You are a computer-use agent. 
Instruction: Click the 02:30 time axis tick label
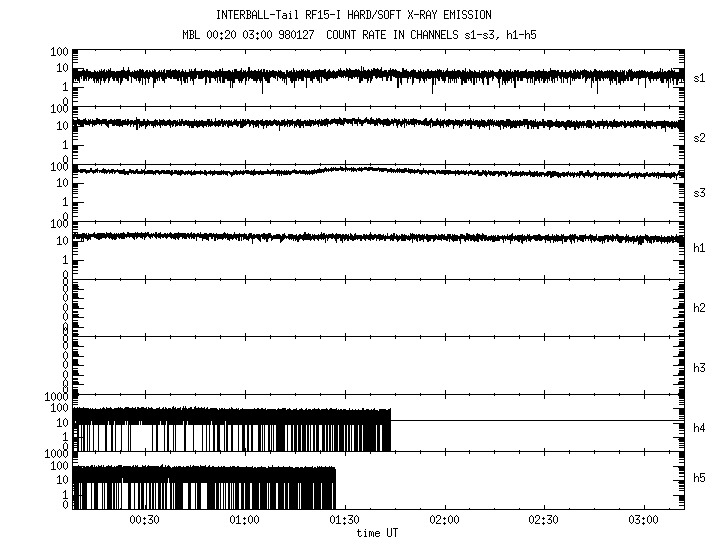pos(545,520)
